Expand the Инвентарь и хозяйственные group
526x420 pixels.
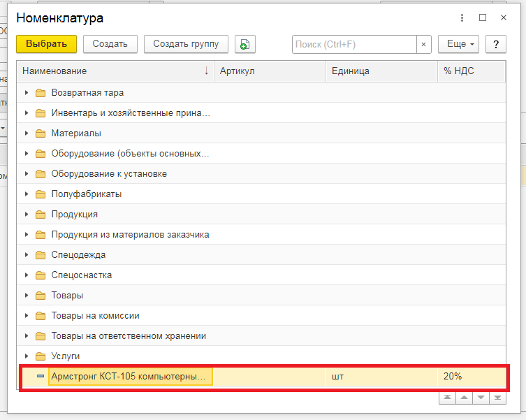coord(27,113)
